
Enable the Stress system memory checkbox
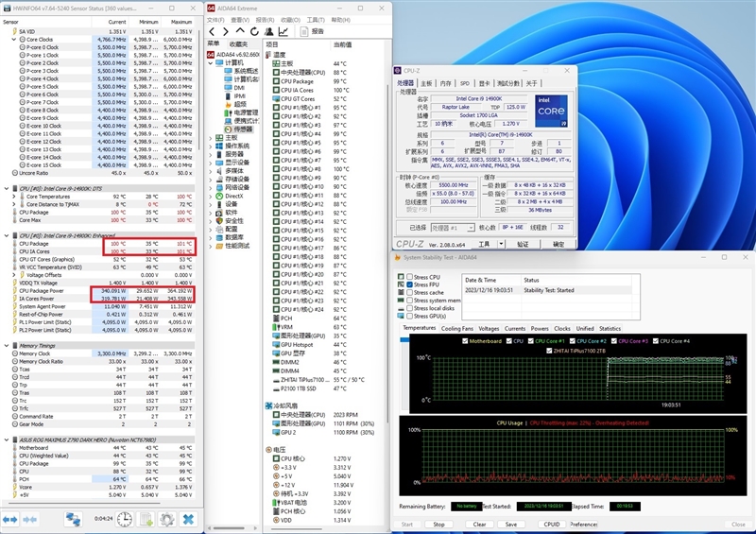409,300
